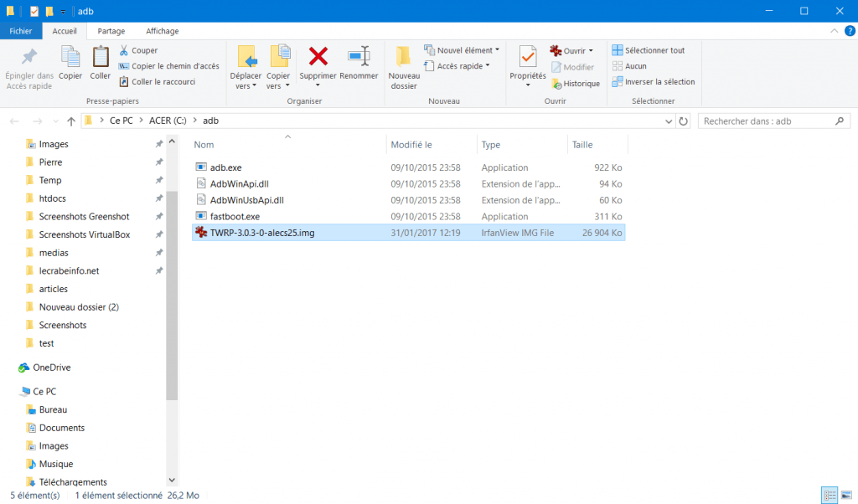This screenshot has height=504, width=858.
Task: Click ACER (C:) in the address bar
Action: [x=168, y=121]
